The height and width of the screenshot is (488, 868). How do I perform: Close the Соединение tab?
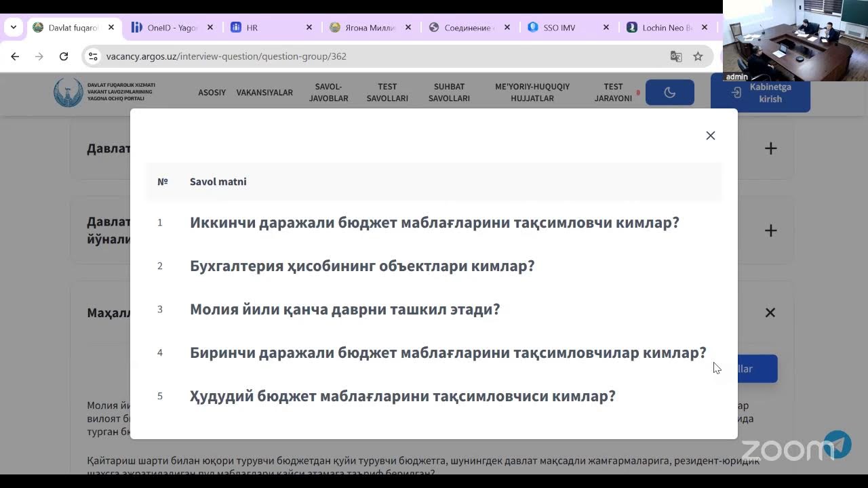click(507, 28)
